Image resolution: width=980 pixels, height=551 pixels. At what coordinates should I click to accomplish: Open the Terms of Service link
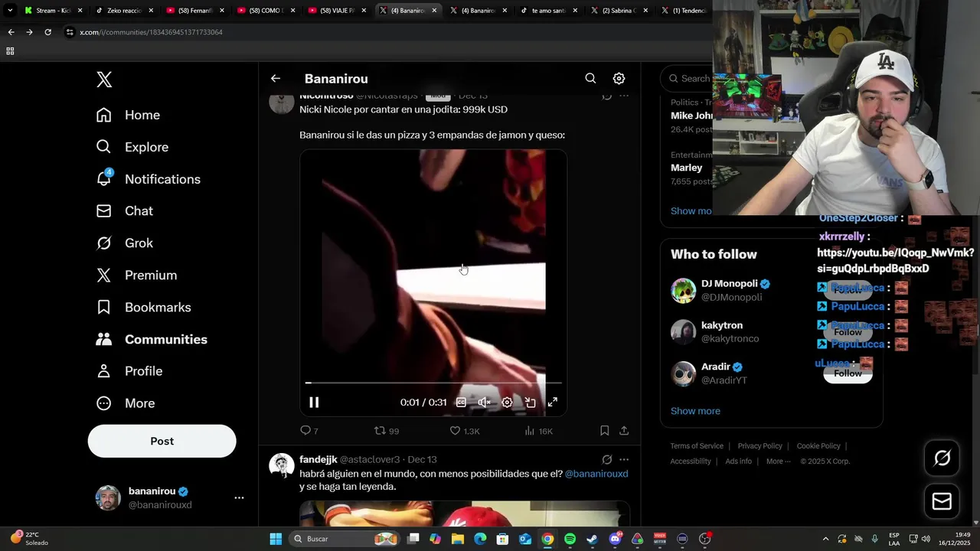click(697, 446)
